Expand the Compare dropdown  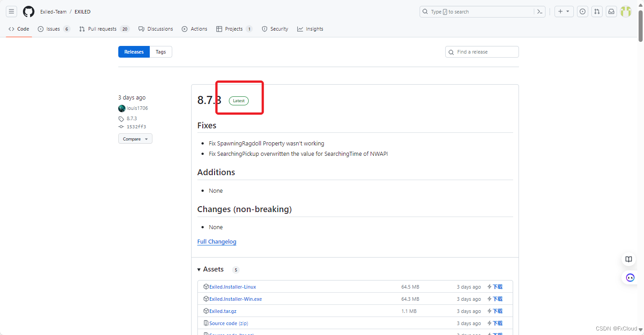click(x=135, y=139)
